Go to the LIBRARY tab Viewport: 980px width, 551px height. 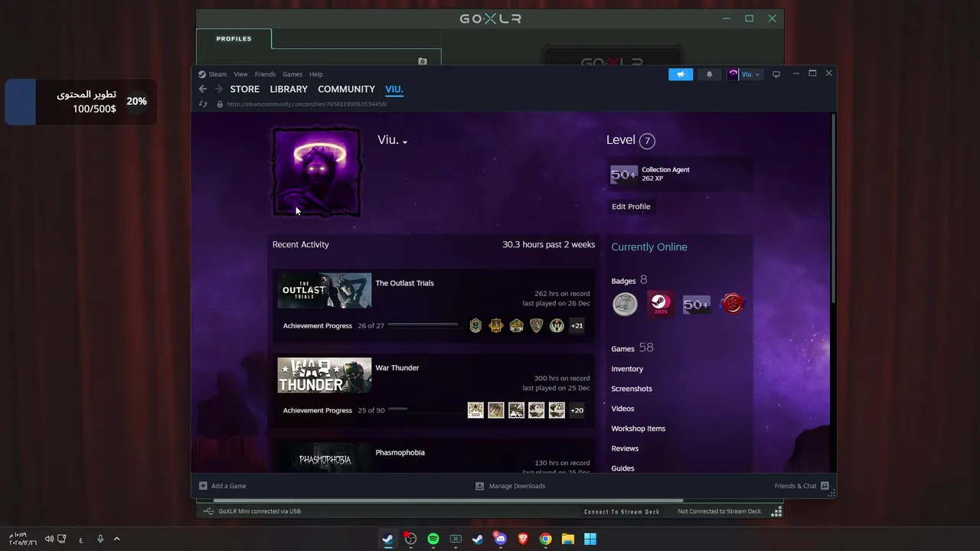[x=289, y=90]
